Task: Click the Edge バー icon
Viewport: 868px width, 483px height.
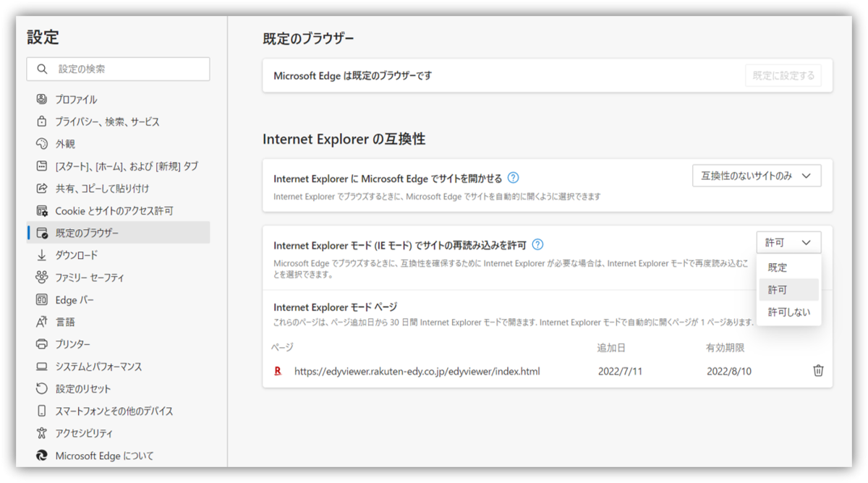Action: (x=42, y=299)
